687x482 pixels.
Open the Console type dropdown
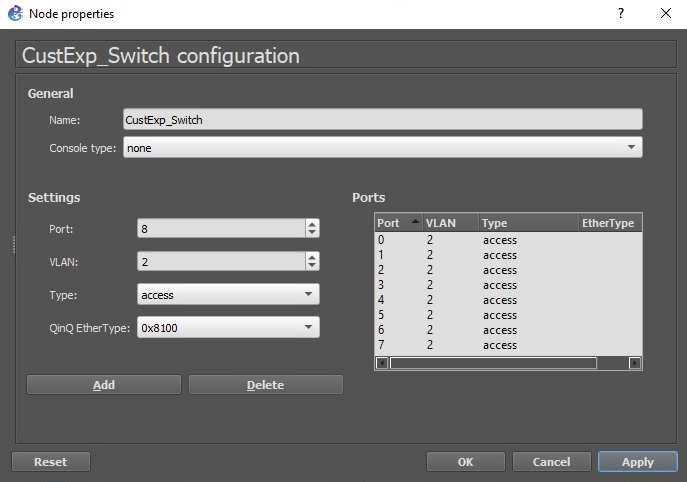click(382, 147)
